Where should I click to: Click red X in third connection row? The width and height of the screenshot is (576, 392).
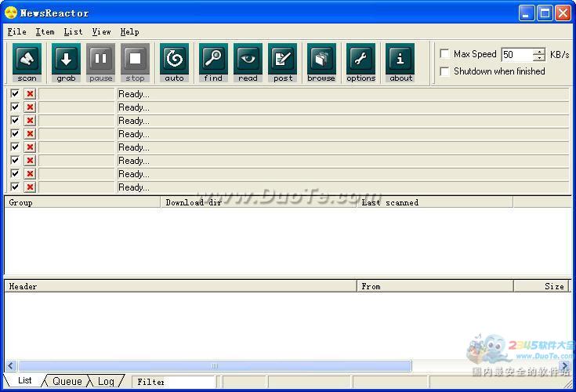coord(30,120)
